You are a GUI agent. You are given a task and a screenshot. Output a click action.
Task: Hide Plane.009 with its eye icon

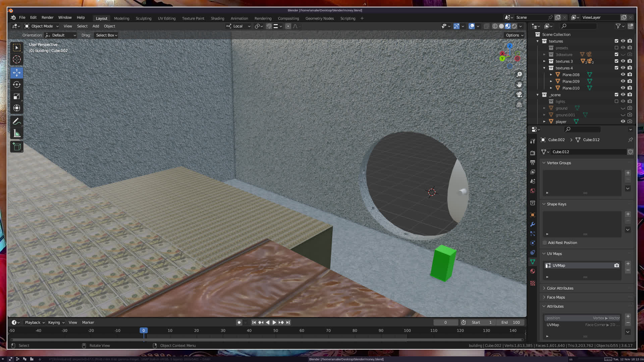pyautogui.click(x=623, y=81)
